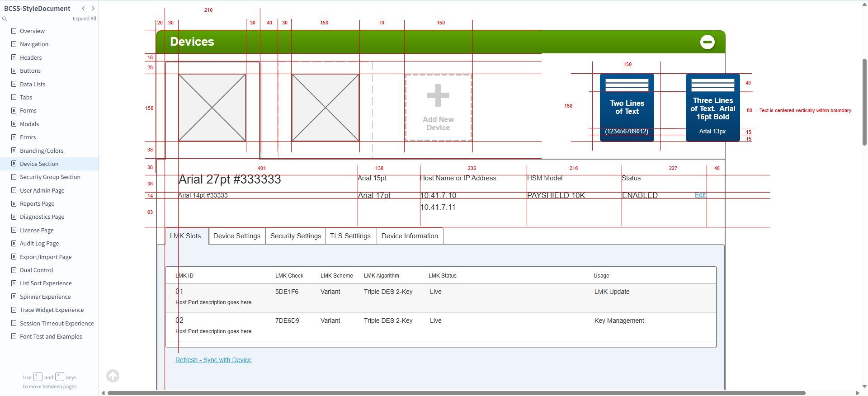This screenshot has width=868, height=396.
Task: Open the Security Group Section page
Action: pyautogui.click(x=50, y=177)
